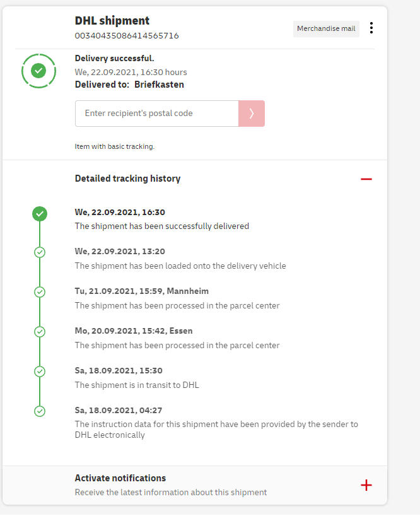Click the Essen parcel center checkmark marker

40,332
